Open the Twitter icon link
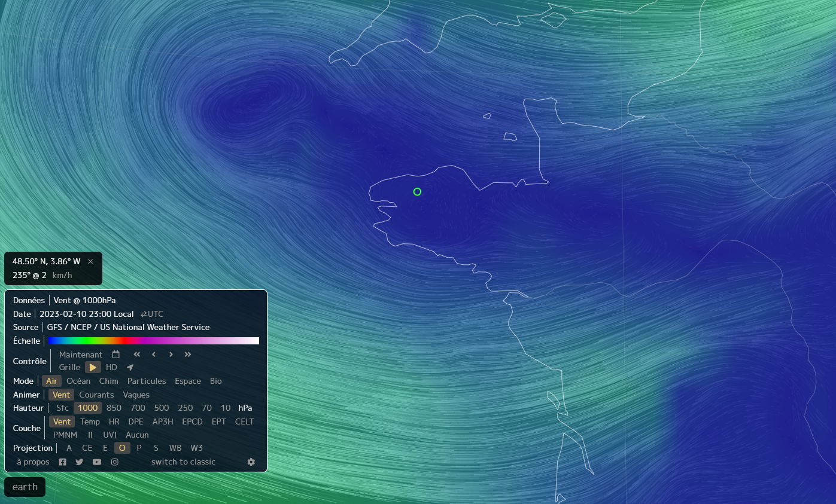The height and width of the screenshot is (504, 836). click(x=80, y=462)
